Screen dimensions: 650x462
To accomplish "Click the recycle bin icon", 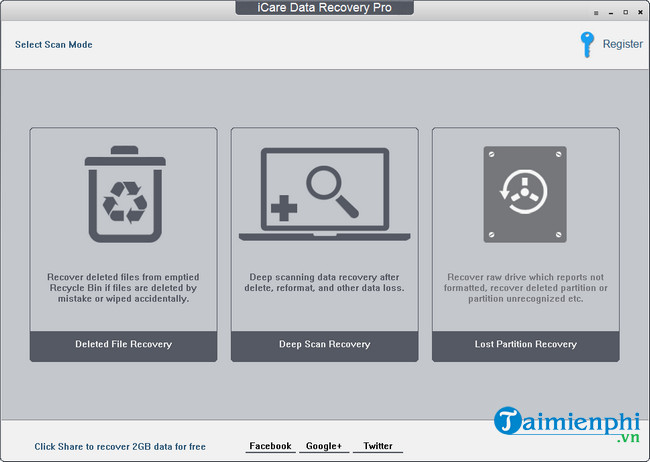I will 123,195.
